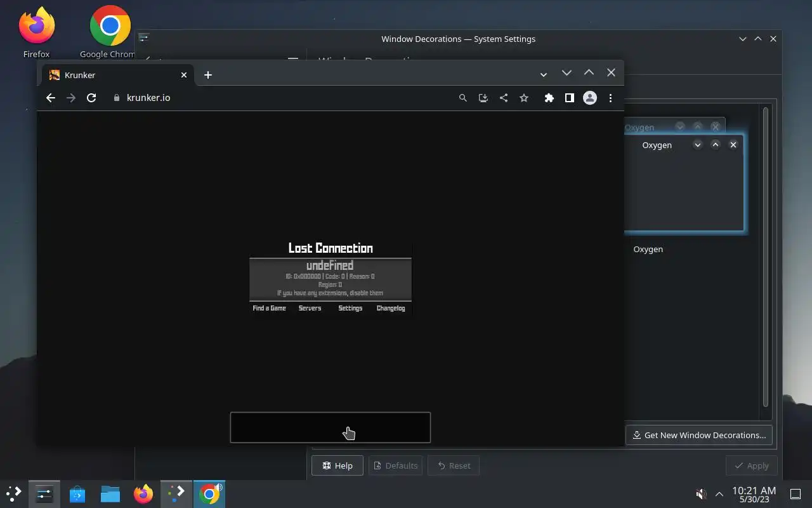Open a new Chrome tab

208,75
